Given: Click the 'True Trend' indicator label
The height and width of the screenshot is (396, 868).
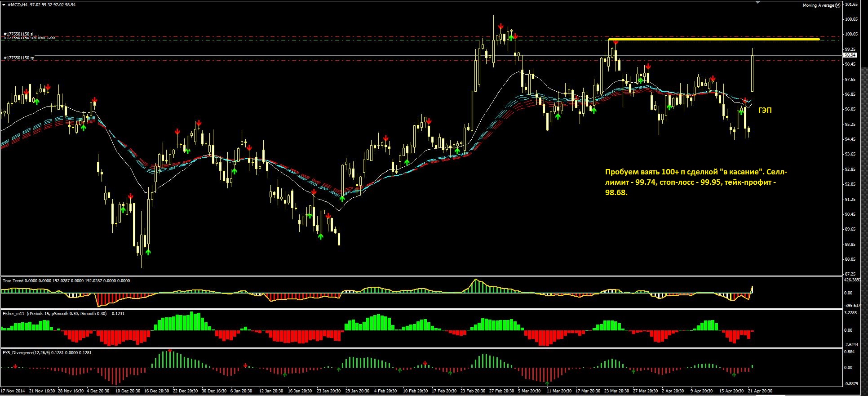Looking at the screenshot, I should click(x=13, y=280).
